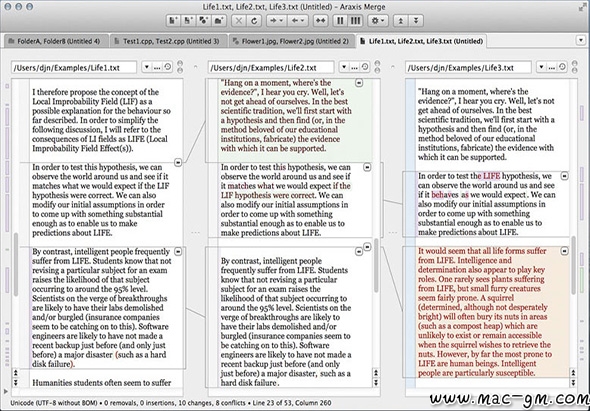
Task: Click double down arrow below Life3 pane
Action: coord(573,382)
